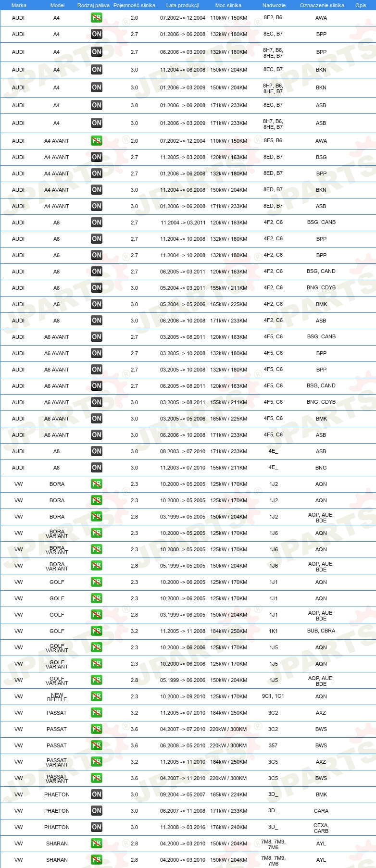376x868 pixels.
Task: Click the ON icon in the A4 8EC BKN row
Action: 96,70
